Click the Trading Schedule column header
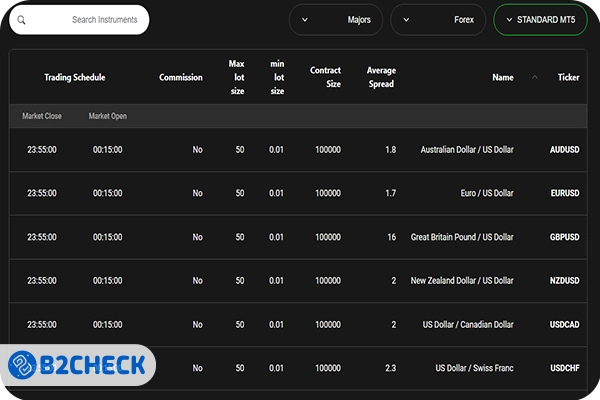The height and width of the screenshot is (400, 600). (74, 77)
